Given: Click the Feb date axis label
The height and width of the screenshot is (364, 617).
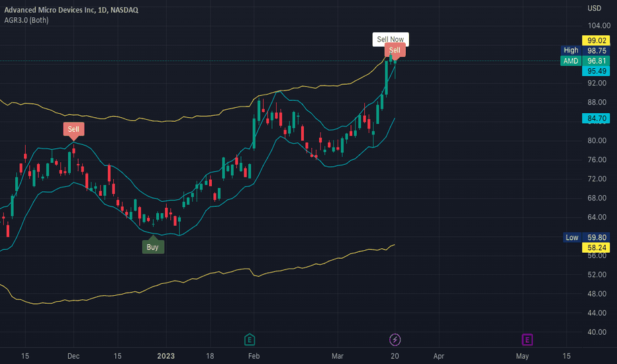Looking at the screenshot, I should coord(254,356).
